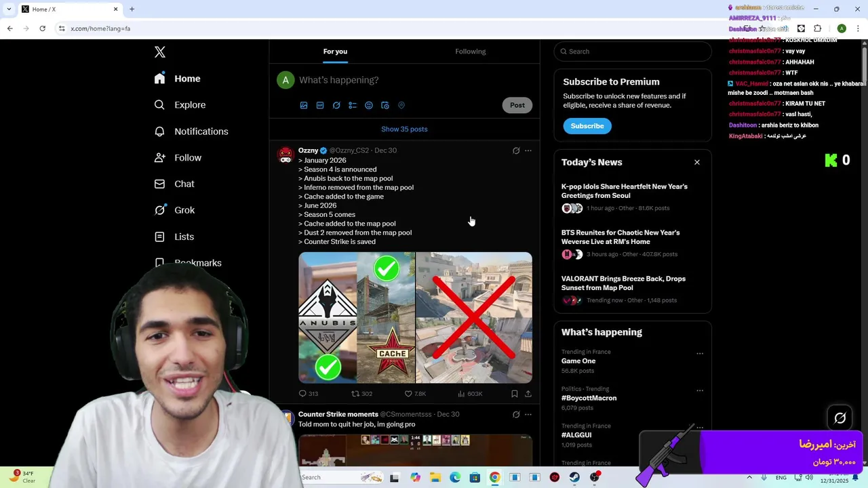Add media image to the new post
The image size is (868, 488).
click(x=304, y=105)
